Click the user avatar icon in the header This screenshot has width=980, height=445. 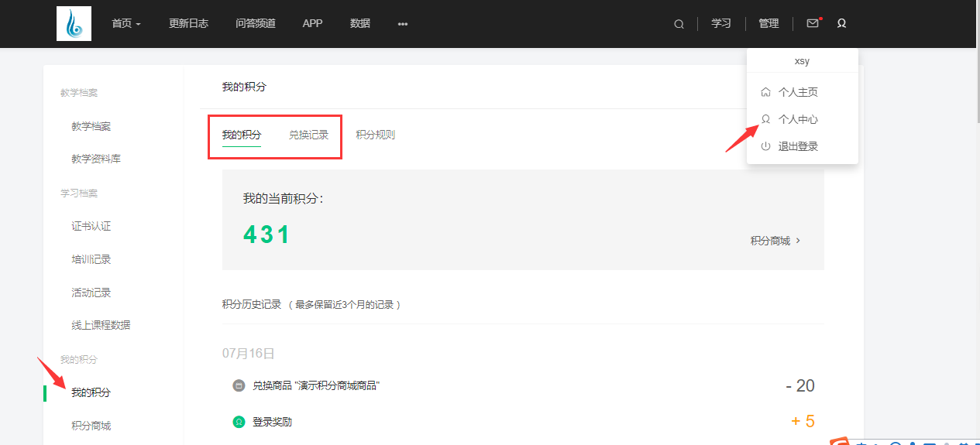(841, 23)
